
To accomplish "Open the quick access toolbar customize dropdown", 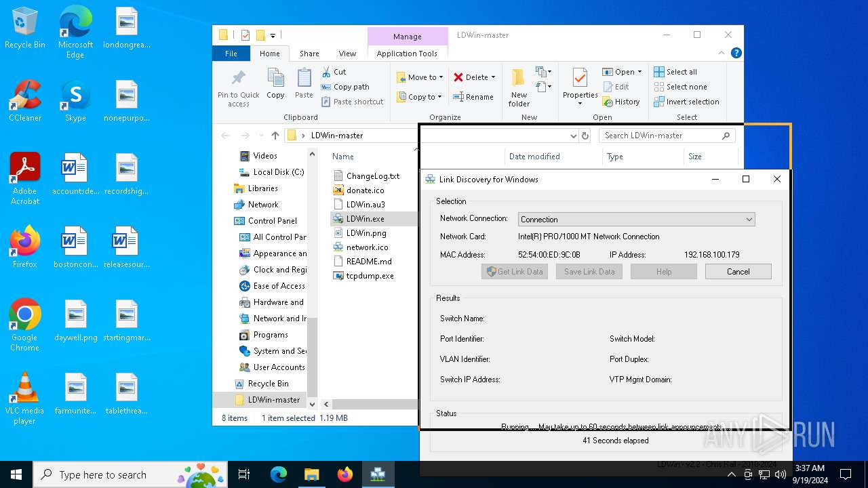I will click(273, 35).
